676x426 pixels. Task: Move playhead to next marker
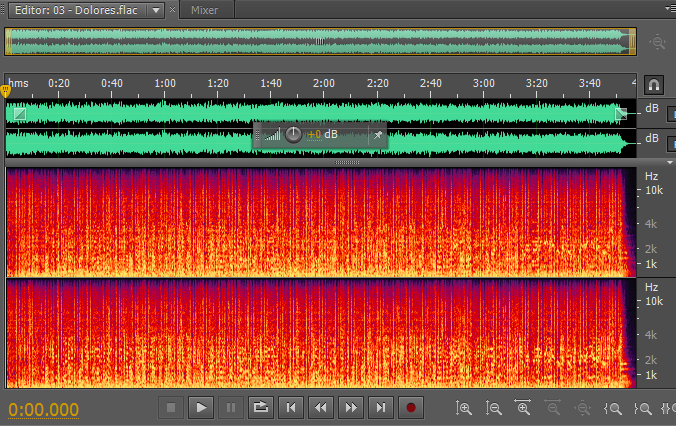tap(381, 408)
